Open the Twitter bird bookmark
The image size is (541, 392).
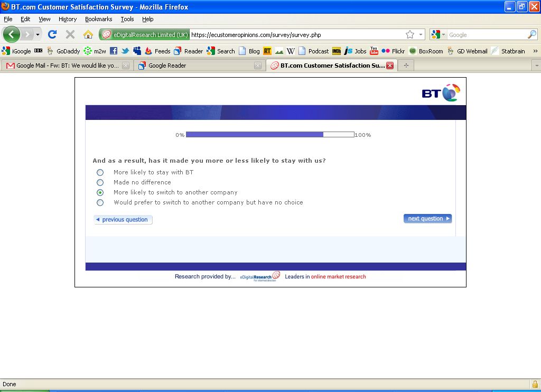pos(125,51)
